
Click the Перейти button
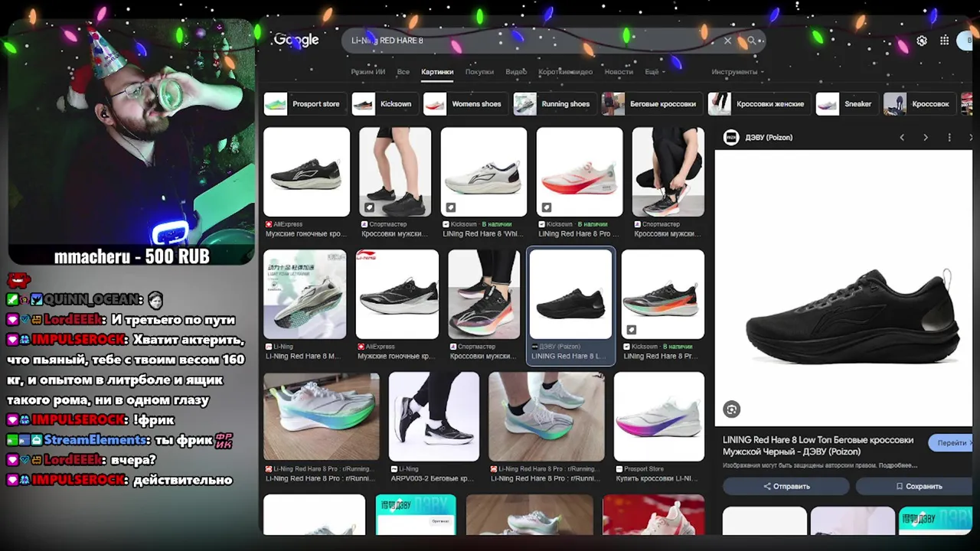coord(952,443)
